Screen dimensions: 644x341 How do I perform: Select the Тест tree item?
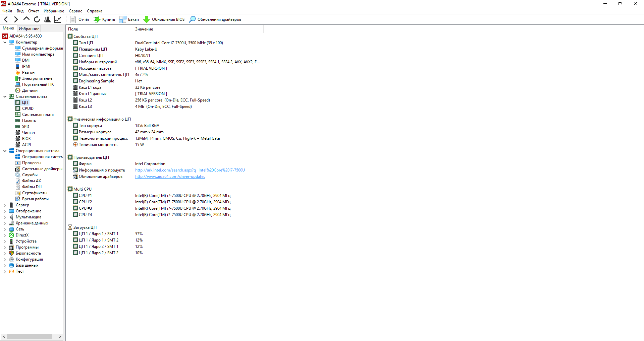16,271
